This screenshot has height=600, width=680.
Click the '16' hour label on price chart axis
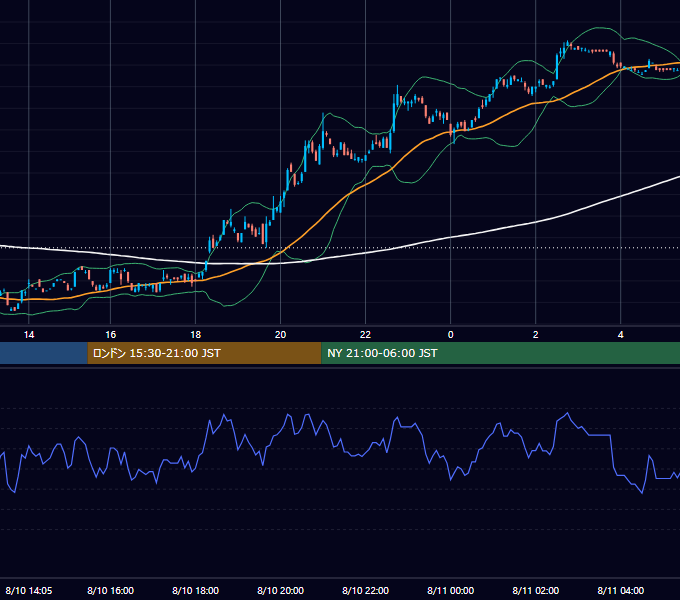[111, 335]
